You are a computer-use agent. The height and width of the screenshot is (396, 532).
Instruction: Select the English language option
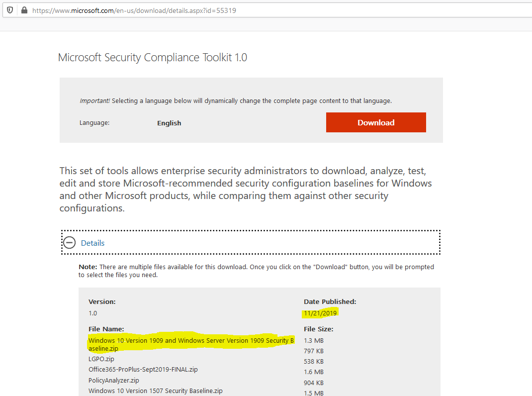(169, 123)
